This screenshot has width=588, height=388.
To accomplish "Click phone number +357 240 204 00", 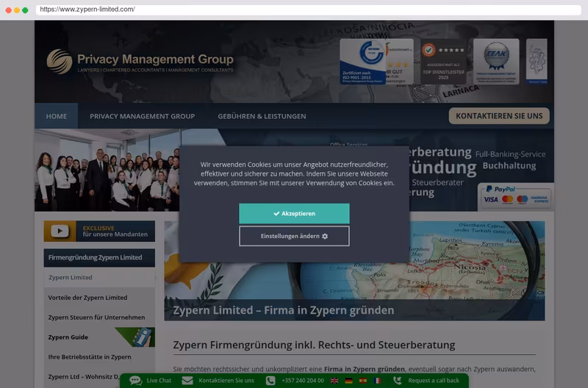I will [x=303, y=381].
